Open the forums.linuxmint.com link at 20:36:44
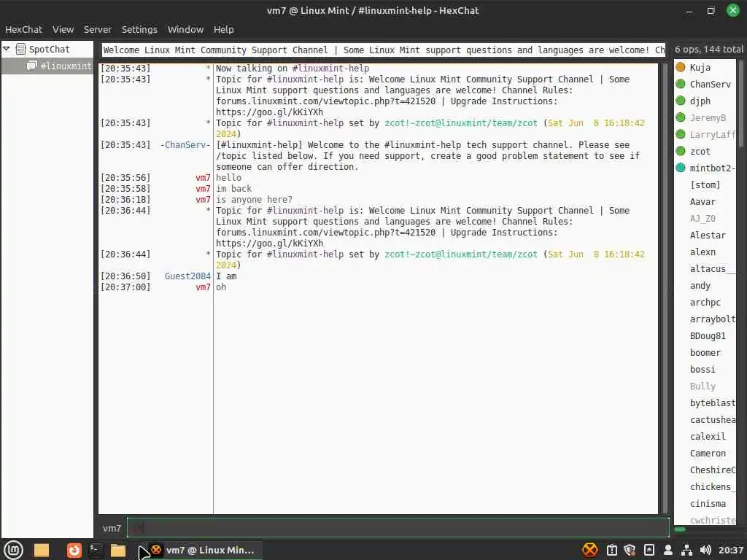 point(326,233)
